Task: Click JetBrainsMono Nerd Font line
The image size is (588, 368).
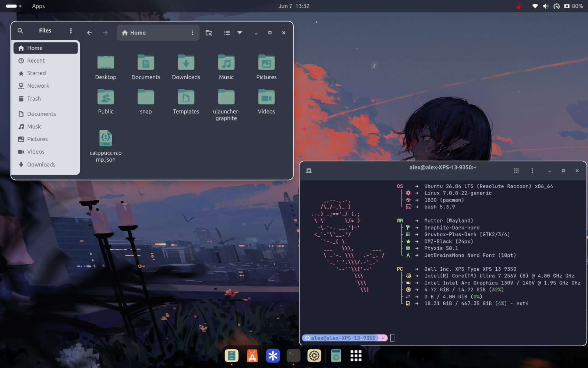Action: pyautogui.click(x=470, y=255)
